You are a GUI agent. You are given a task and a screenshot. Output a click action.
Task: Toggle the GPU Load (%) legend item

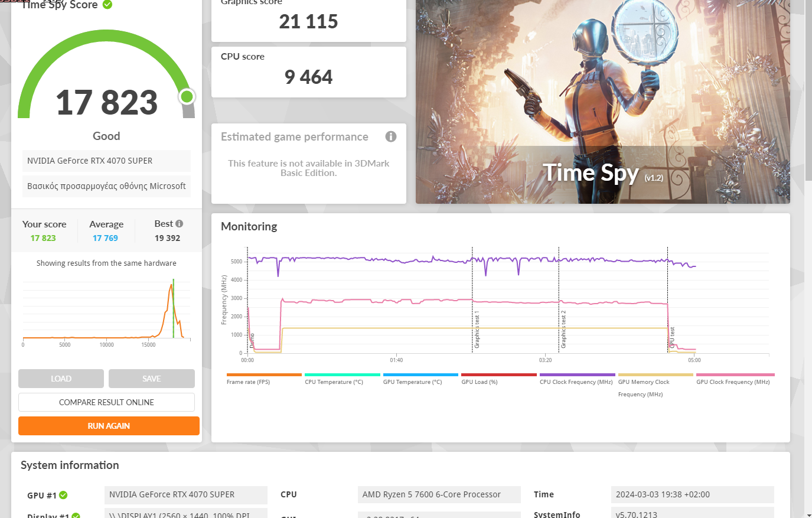pos(499,379)
